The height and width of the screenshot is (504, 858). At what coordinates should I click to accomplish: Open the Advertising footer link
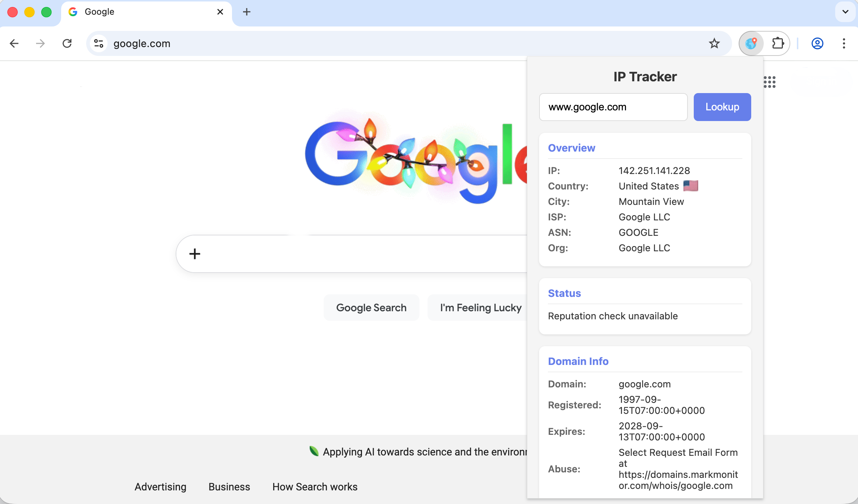(x=161, y=487)
